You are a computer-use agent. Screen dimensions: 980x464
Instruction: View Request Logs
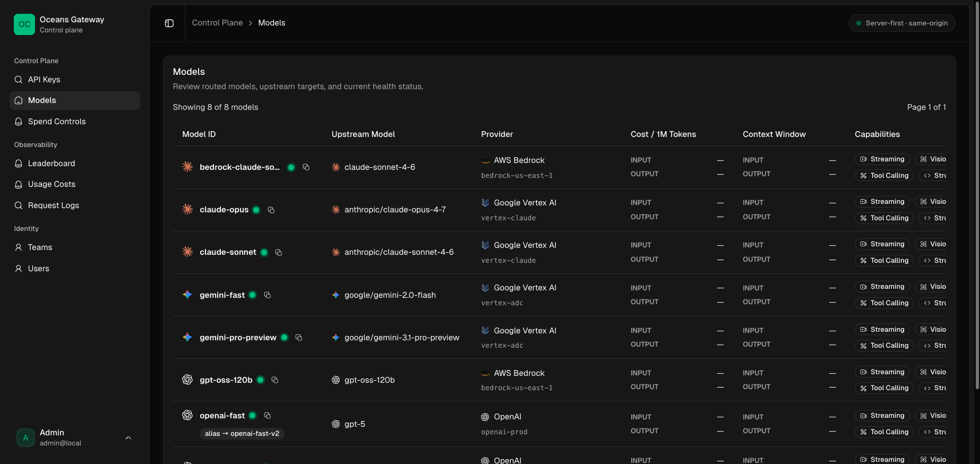point(75,205)
